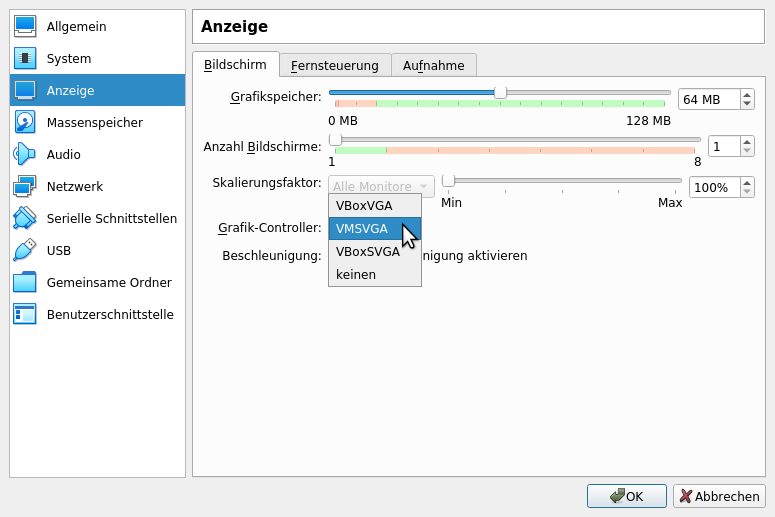The height and width of the screenshot is (517, 775).
Task: Click the Grafikspeicher 64 MB input field
Action: pos(708,99)
